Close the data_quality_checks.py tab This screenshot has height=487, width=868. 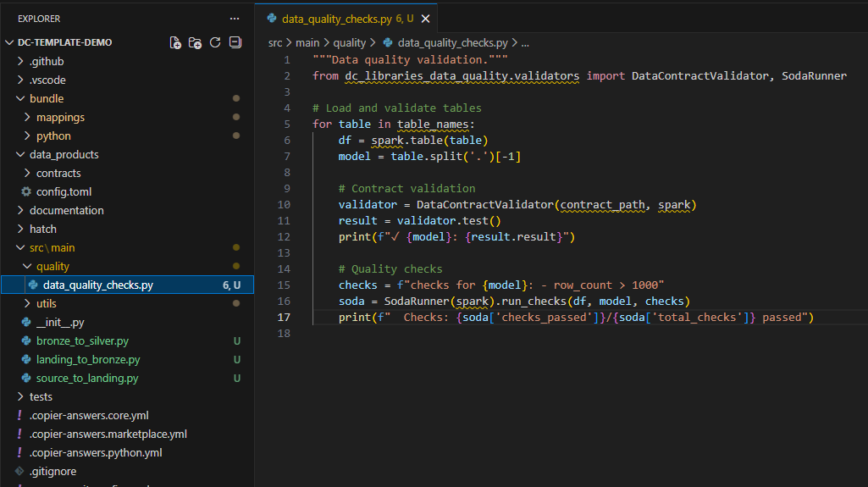point(426,19)
